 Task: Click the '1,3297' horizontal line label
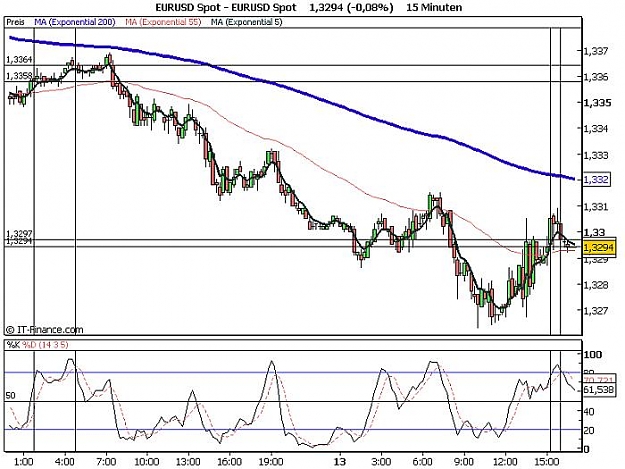[19, 234]
